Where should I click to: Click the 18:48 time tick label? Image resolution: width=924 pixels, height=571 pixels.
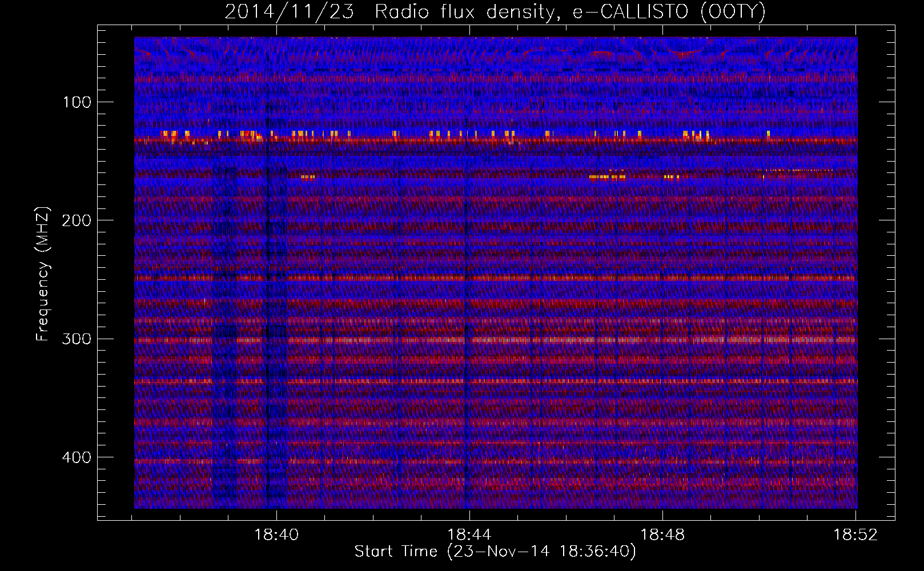coord(662,535)
